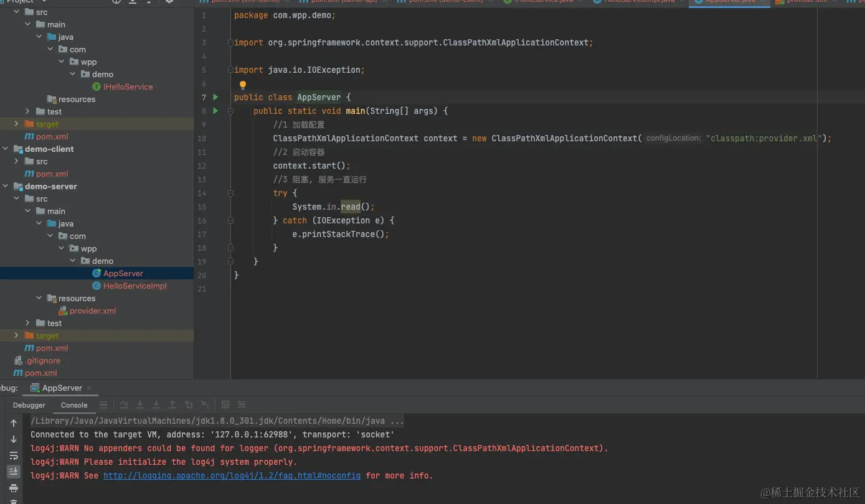The image size is (865, 504).
Task: Open the yellow lightbulb intention actions
Action: pyautogui.click(x=243, y=85)
